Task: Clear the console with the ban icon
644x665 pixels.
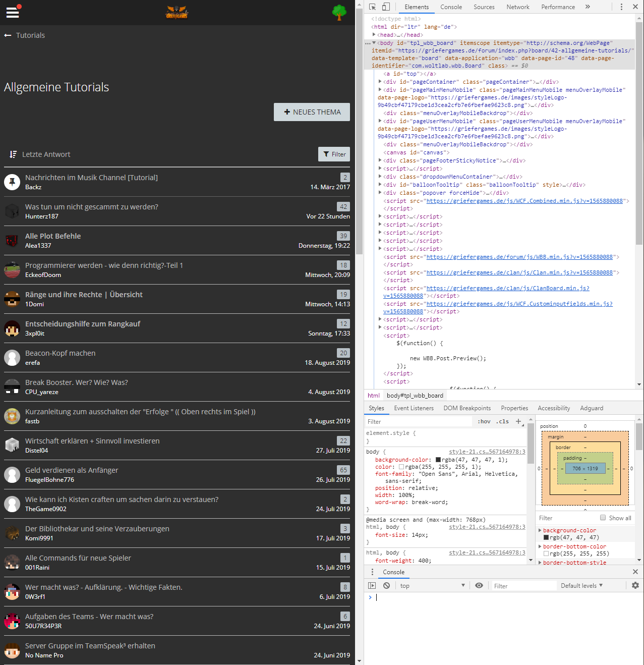Action: pos(386,586)
